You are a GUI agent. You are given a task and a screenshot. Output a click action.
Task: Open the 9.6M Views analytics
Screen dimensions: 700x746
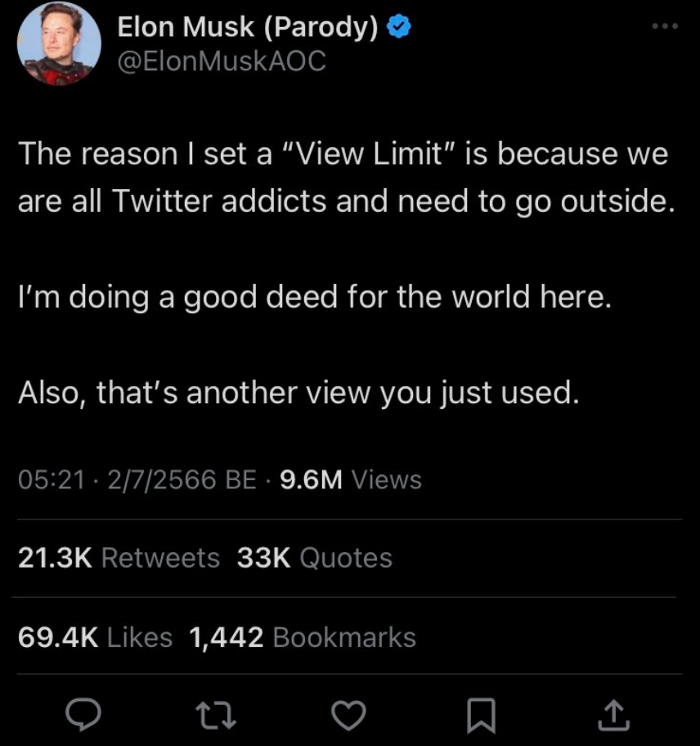coord(351,479)
